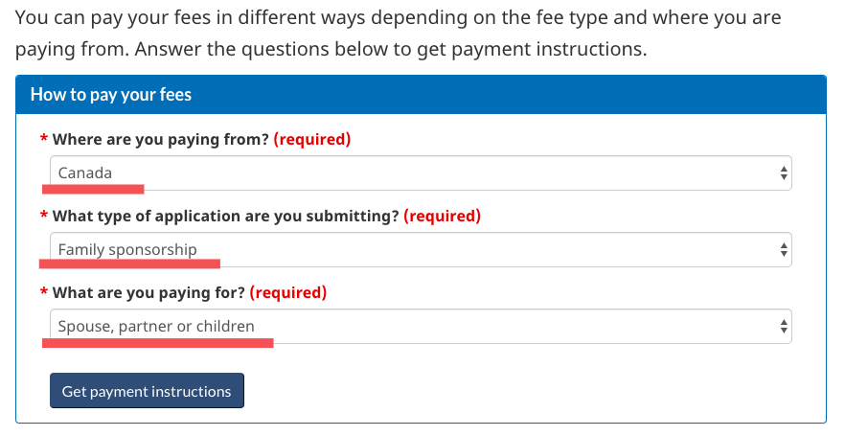Click the "How to pay your fees" header
This screenshot has height=436, width=868.
pyautogui.click(x=111, y=94)
